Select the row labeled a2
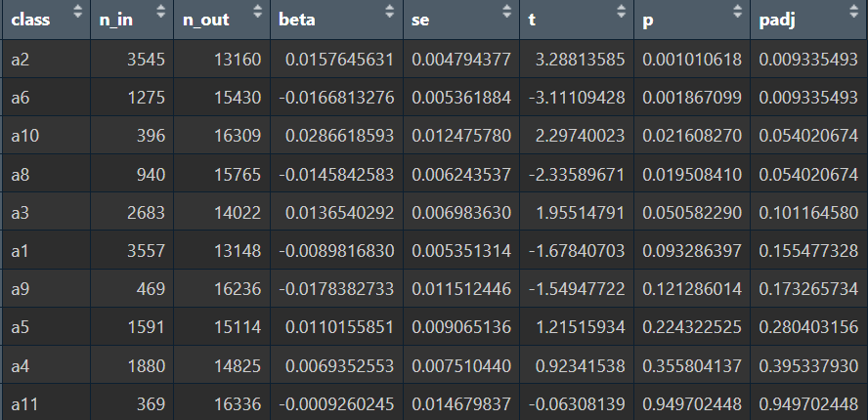Screen dimensions: 868x420 (x=22, y=61)
